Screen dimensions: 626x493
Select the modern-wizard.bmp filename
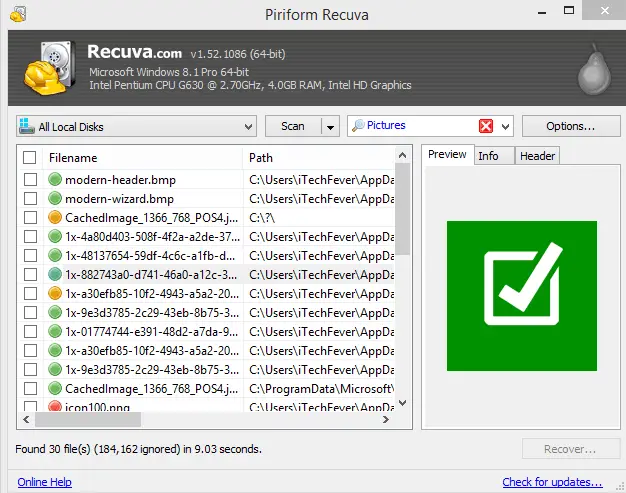click(x=119, y=199)
